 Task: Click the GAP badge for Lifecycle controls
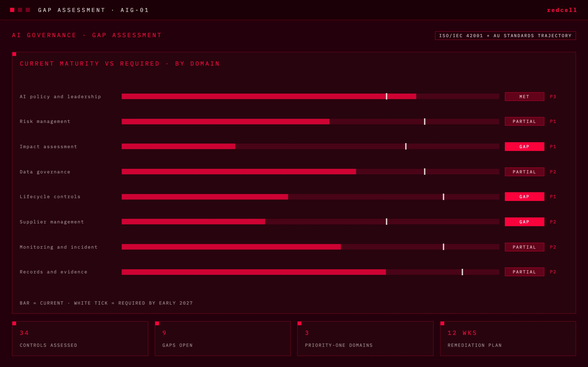(x=524, y=197)
